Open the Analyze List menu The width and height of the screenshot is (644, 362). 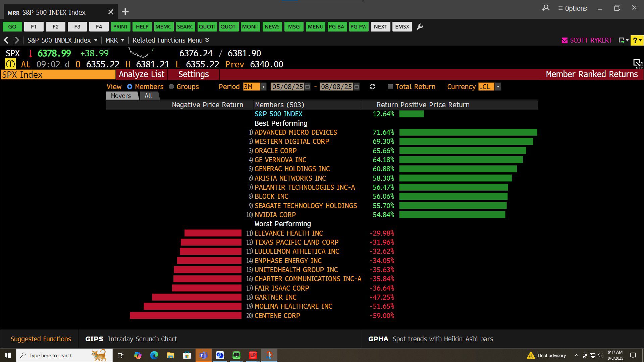142,74
